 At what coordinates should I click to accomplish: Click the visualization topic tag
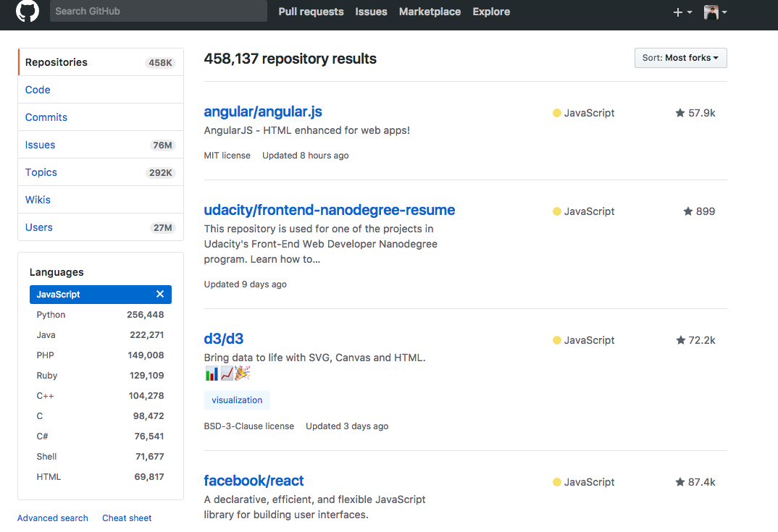(237, 400)
